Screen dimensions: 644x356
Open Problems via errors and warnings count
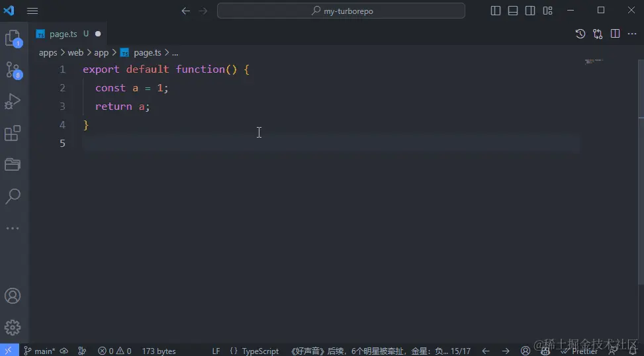(x=115, y=351)
